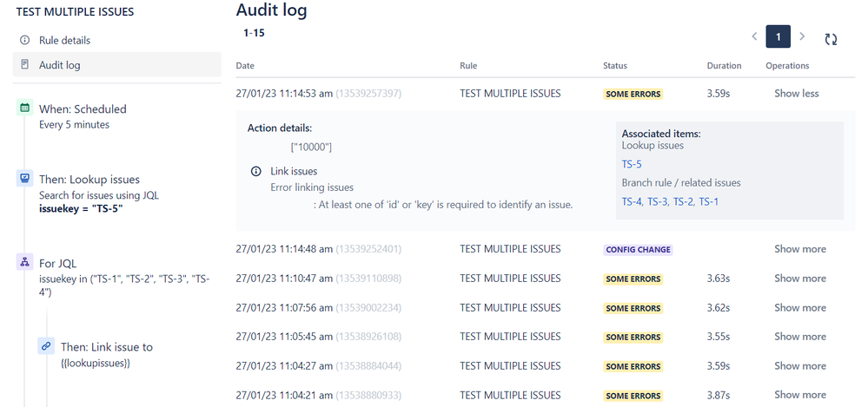Click the TEST MULTIPLE ISSUES sidebar title
Image resolution: width=868 pixels, height=407 pixels.
75,11
